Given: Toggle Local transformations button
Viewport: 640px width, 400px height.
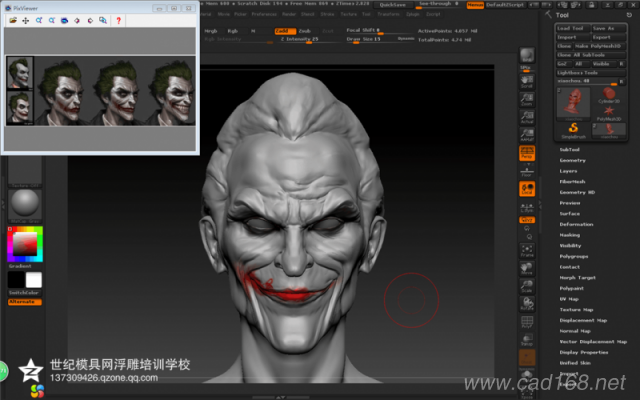Looking at the screenshot, I should (527, 189).
